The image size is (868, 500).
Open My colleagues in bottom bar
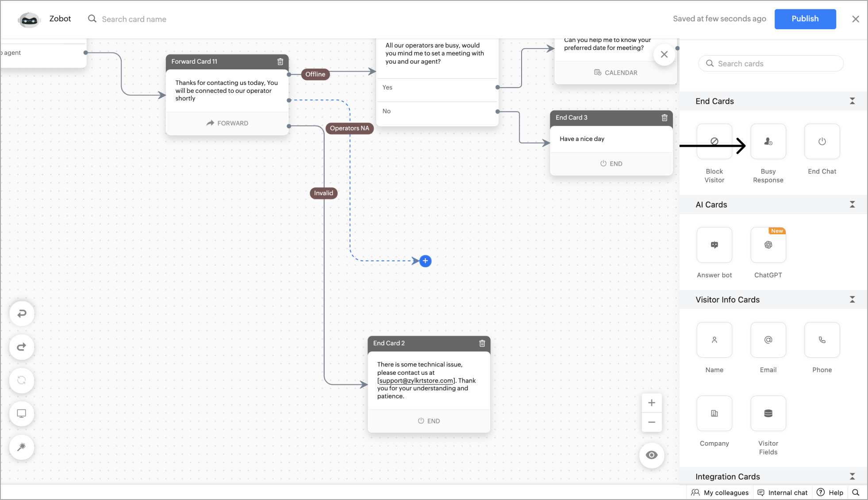[720, 492]
